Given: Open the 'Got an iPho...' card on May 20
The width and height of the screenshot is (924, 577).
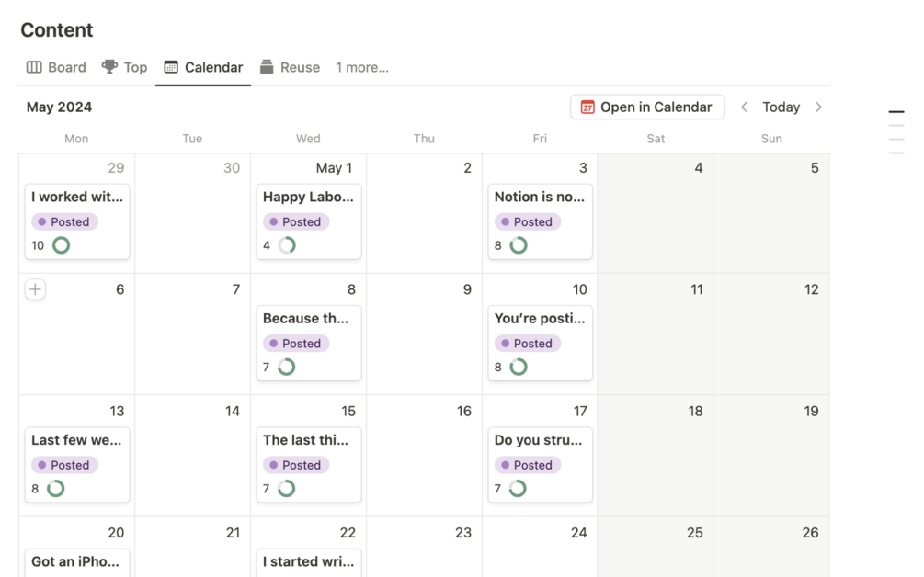Looking at the screenshot, I should 76,561.
